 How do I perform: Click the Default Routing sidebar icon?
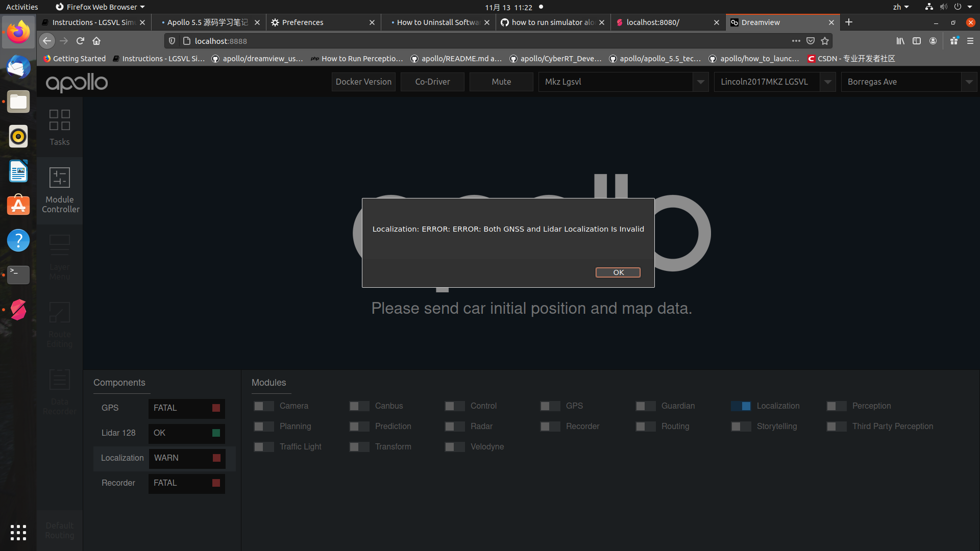point(59,531)
